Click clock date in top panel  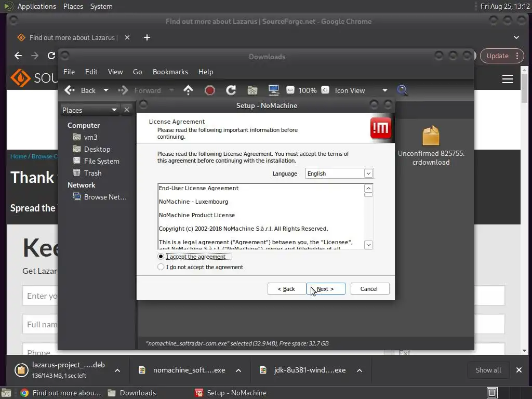coord(504,6)
